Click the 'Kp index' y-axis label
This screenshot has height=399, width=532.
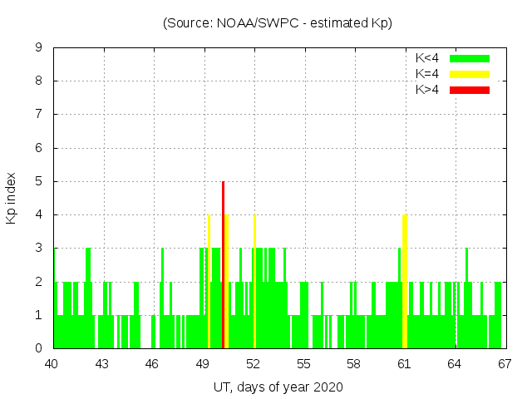click(12, 198)
